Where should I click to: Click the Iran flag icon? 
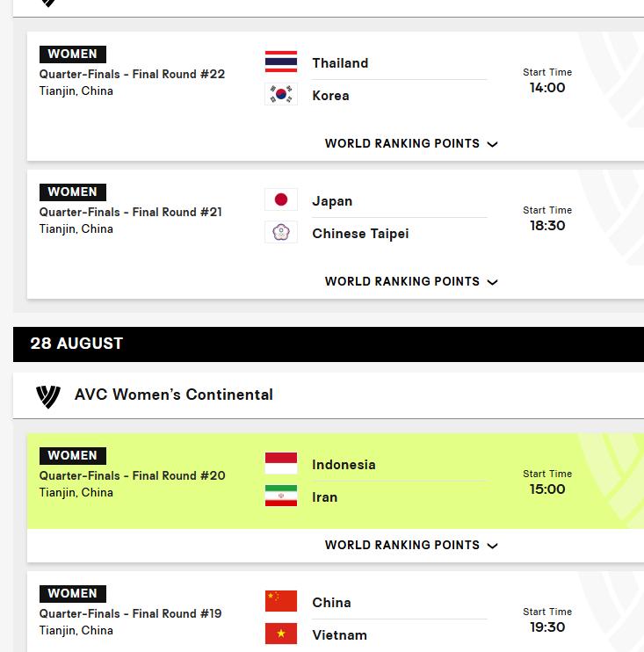click(x=281, y=496)
